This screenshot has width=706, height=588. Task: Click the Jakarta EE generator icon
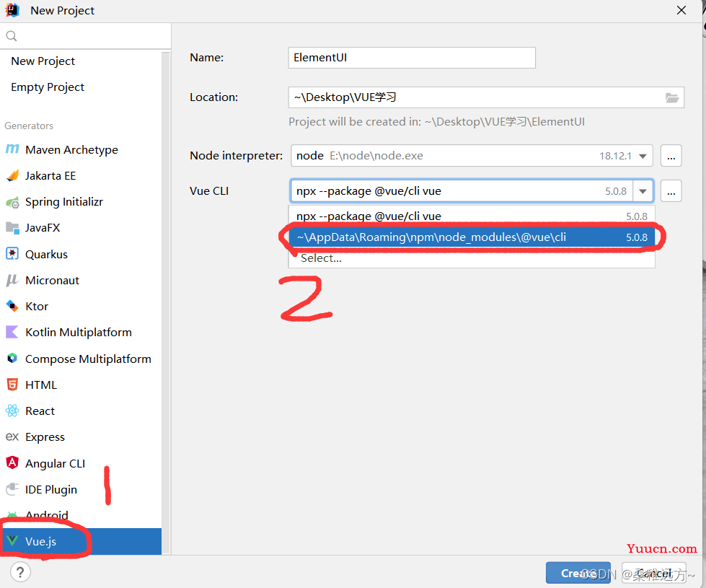pos(12,175)
